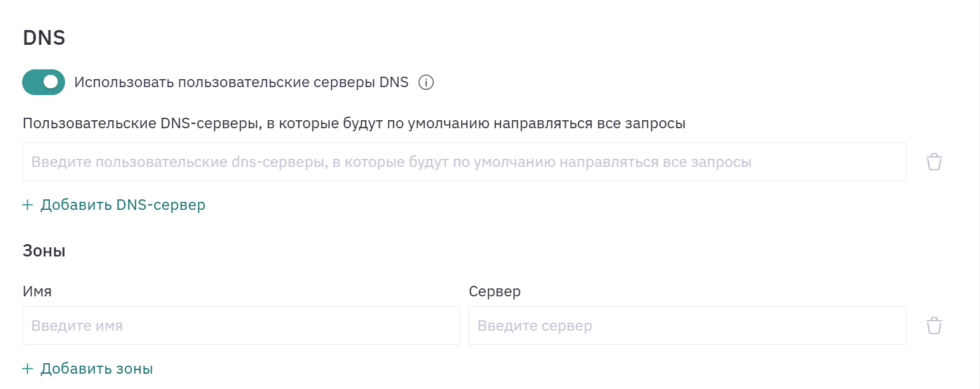Click the Пользовательские DNS-серверы description text

click(x=354, y=123)
